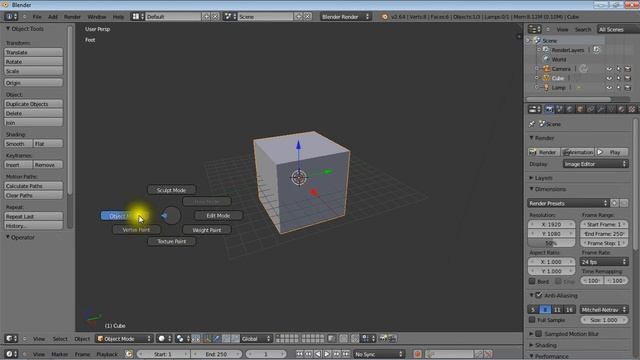The width and height of the screenshot is (640, 360).
Task: Open the Blender Render engine dropdown
Action: coord(345,16)
